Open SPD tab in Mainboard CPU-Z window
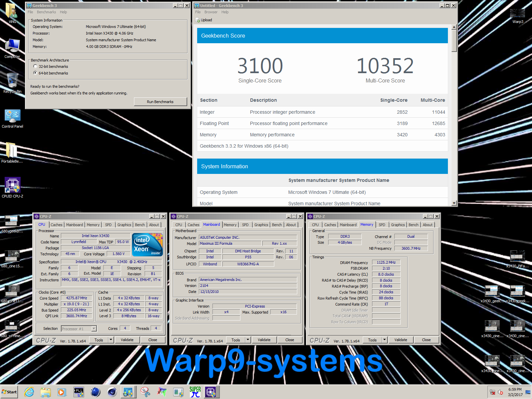The image size is (532, 399). [x=245, y=225]
